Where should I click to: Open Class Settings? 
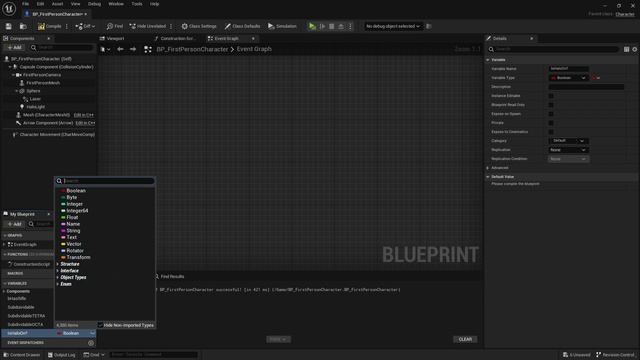[x=199, y=26]
